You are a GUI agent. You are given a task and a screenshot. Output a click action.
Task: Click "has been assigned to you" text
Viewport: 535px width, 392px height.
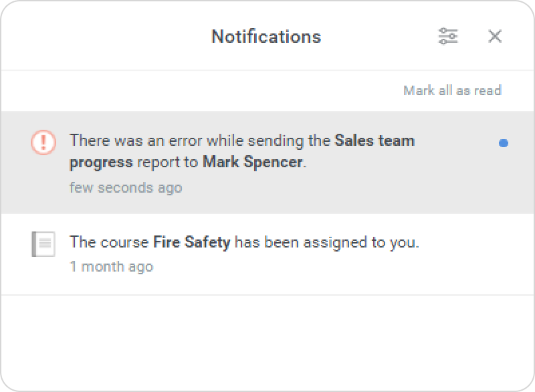(326, 242)
